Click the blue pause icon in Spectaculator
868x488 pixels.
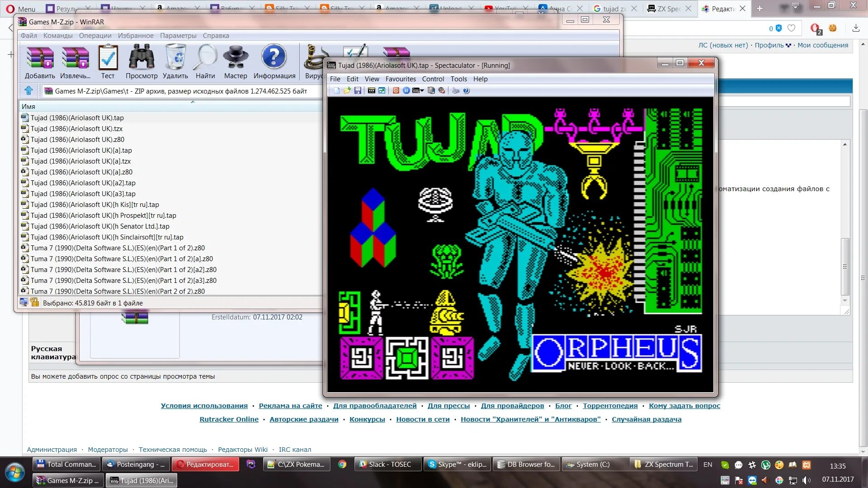[406, 90]
